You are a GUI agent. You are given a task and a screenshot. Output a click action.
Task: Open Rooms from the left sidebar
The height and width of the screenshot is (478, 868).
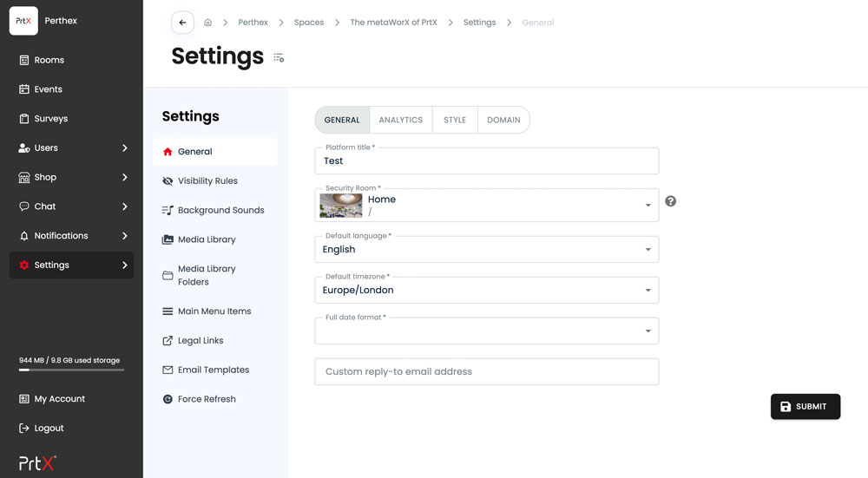coord(49,60)
